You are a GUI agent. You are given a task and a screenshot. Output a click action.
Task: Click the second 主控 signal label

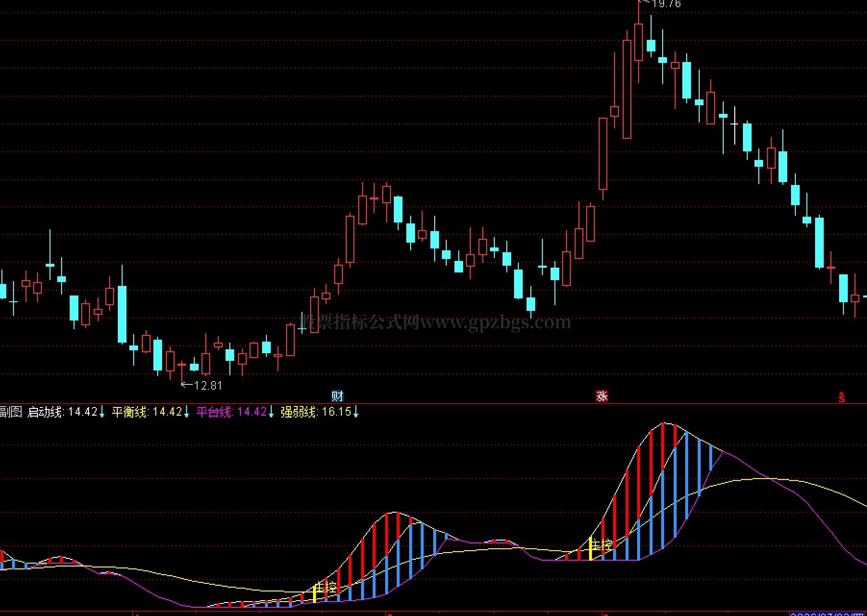pos(602,545)
